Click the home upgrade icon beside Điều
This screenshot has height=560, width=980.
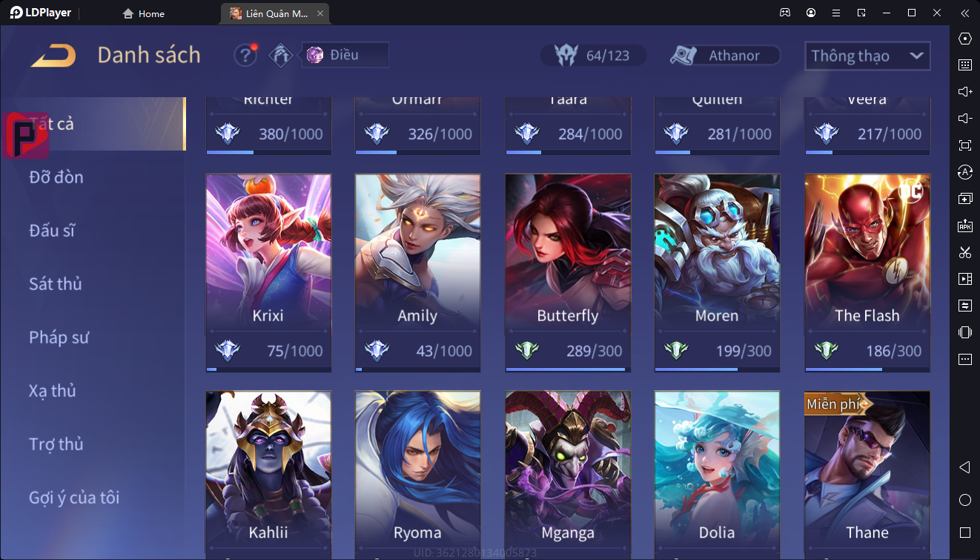281,55
